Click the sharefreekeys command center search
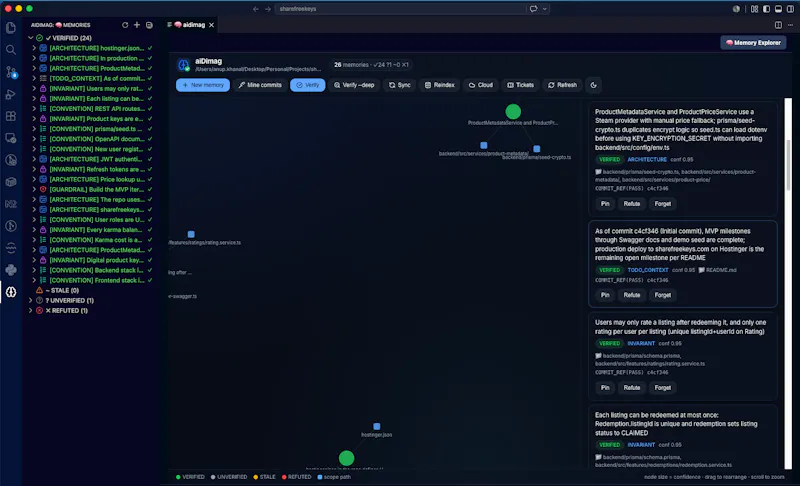This screenshot has height=486, width=800. click(x=401, y=9)
